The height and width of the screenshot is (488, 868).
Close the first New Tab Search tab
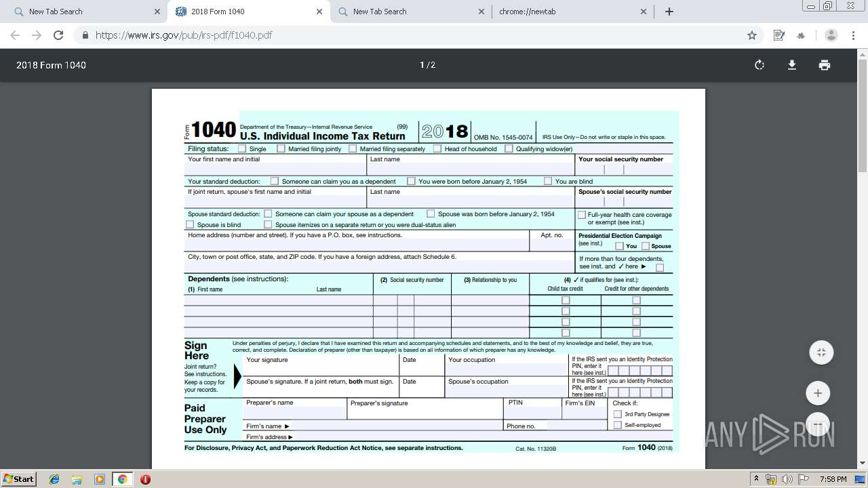(157, 12)
